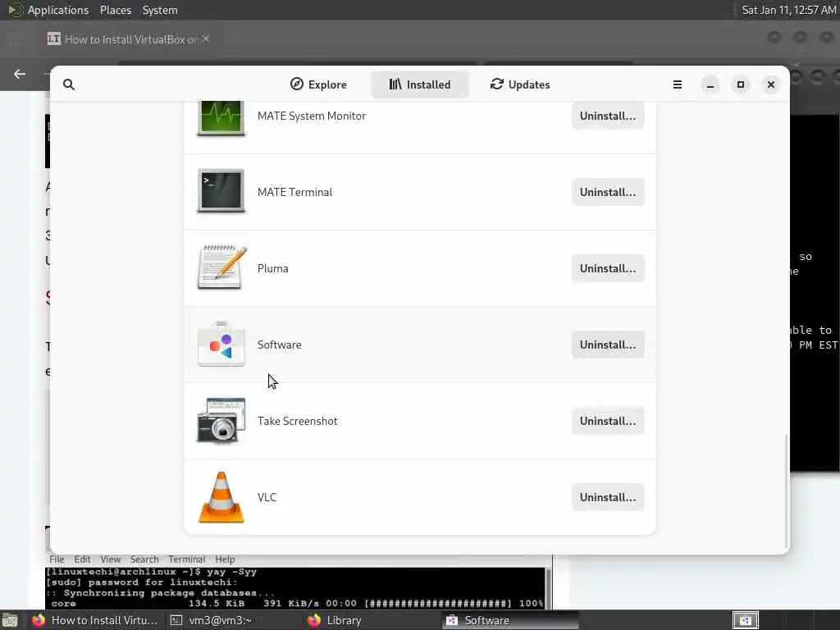This screenshot has width=840, height=630.
Task: Switch to the Installed tab
Action: click(x=420, y=84)
